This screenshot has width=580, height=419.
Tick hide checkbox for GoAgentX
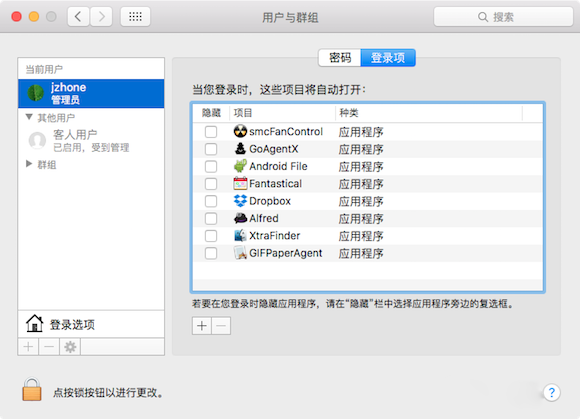[x=211, y=149]
